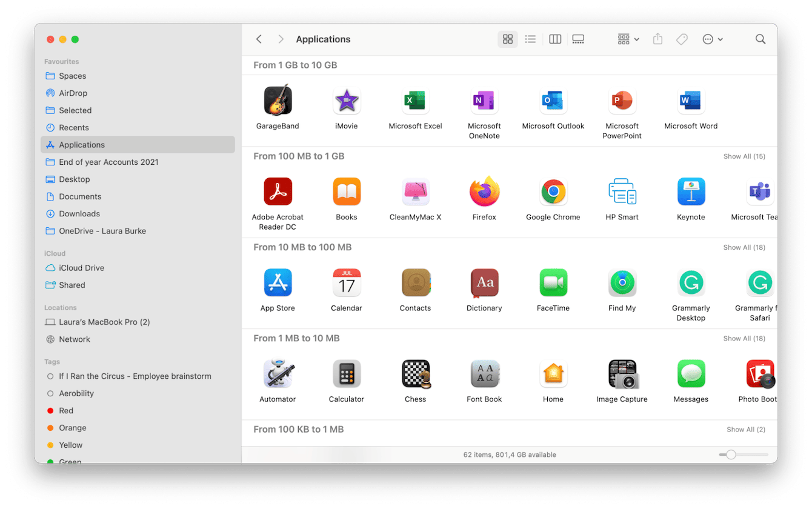The image size is (812, 509).
Task: Go back in Finder navigation
Action: (x=259, y=39)
